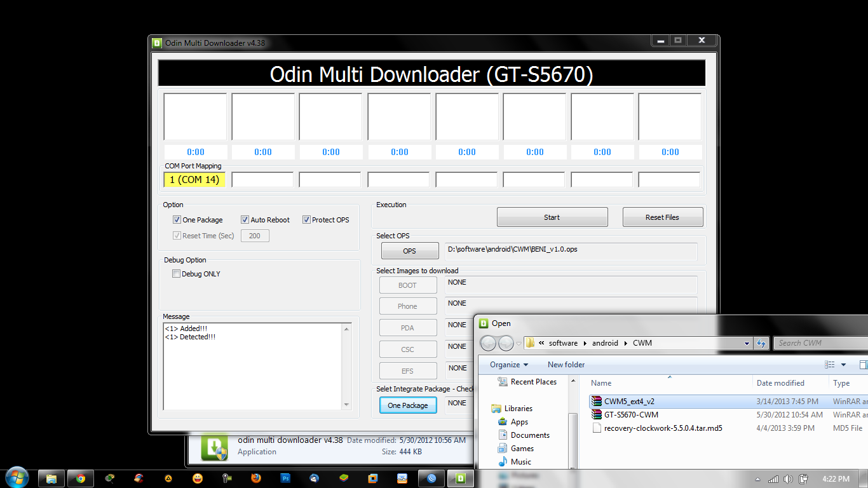Open the Organize dropdown menu
This screenshot has height=488, width=868.
[x=509, y=365]
